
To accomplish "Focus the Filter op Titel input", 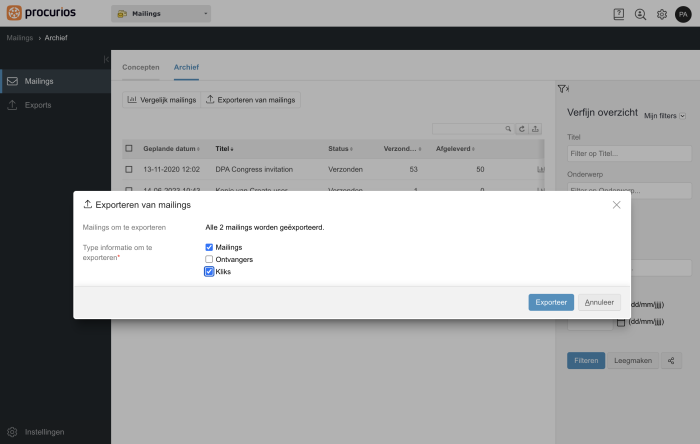I will pyautogui.click(x=629, y=154).
